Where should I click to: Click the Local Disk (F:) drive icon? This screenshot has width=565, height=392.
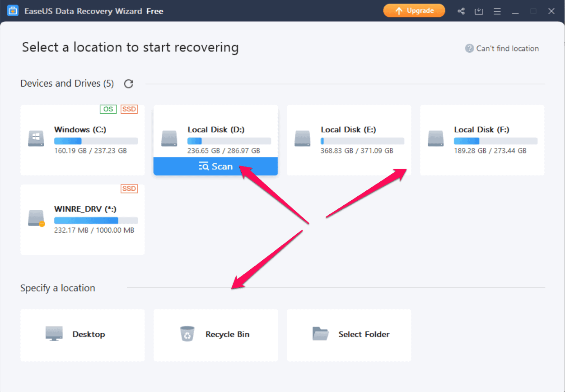point(436,138)
